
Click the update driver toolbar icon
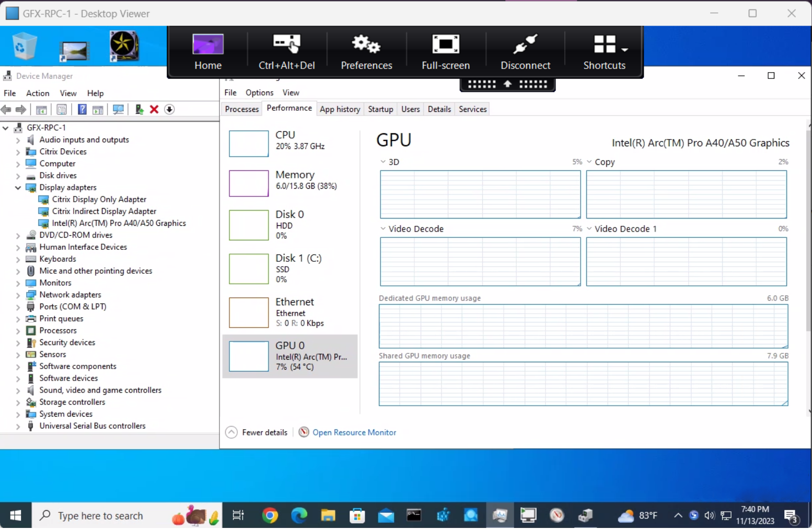139,109
